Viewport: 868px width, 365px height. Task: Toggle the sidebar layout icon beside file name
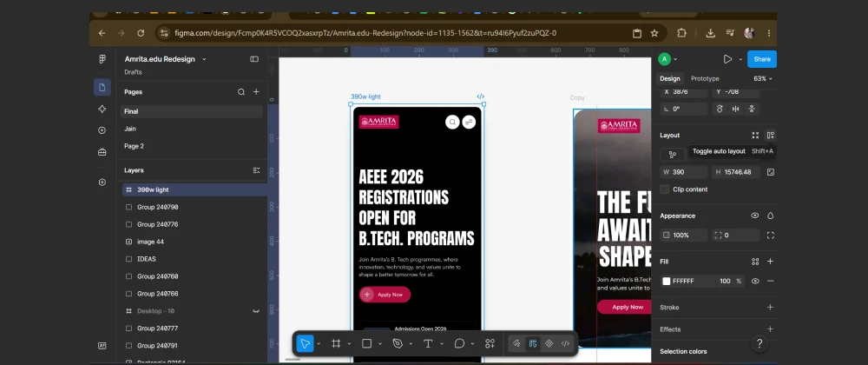coord(254,59)
